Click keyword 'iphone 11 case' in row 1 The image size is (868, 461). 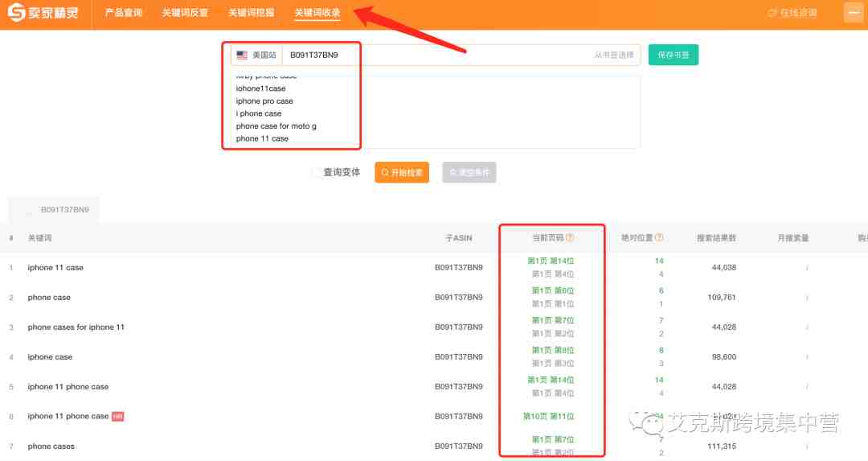(55, 268)
